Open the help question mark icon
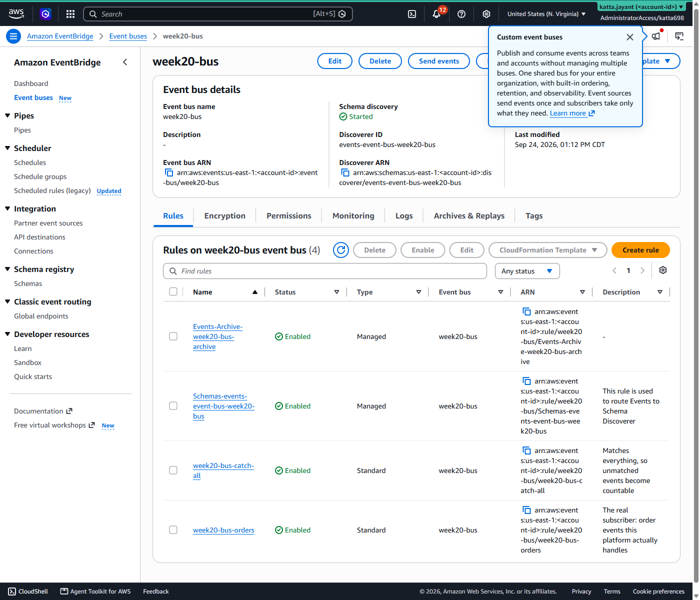Screen dimensions: 700x600 pyautogui.click(x=461, y=14)
